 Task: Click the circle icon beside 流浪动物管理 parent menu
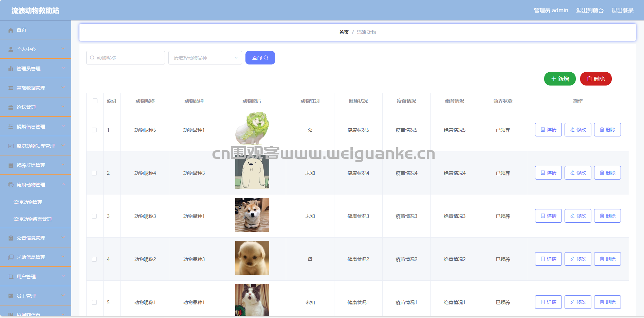coord(11,185)
